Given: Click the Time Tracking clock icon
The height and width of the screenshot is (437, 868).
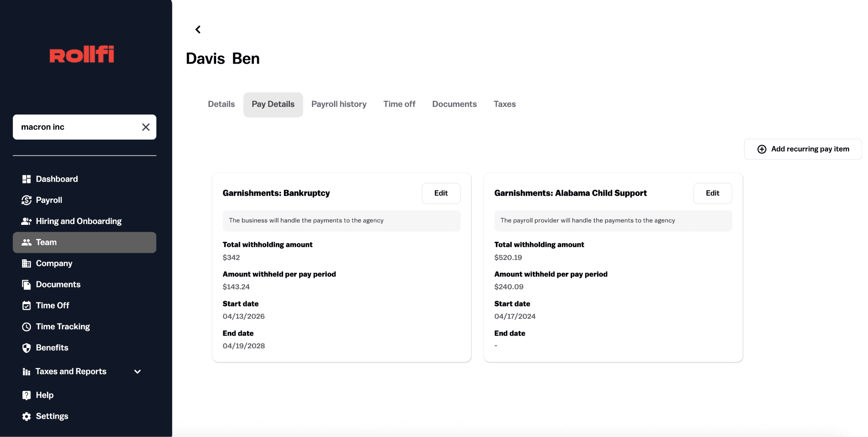Looking at the screenshot, I should (x=26, y=327).
